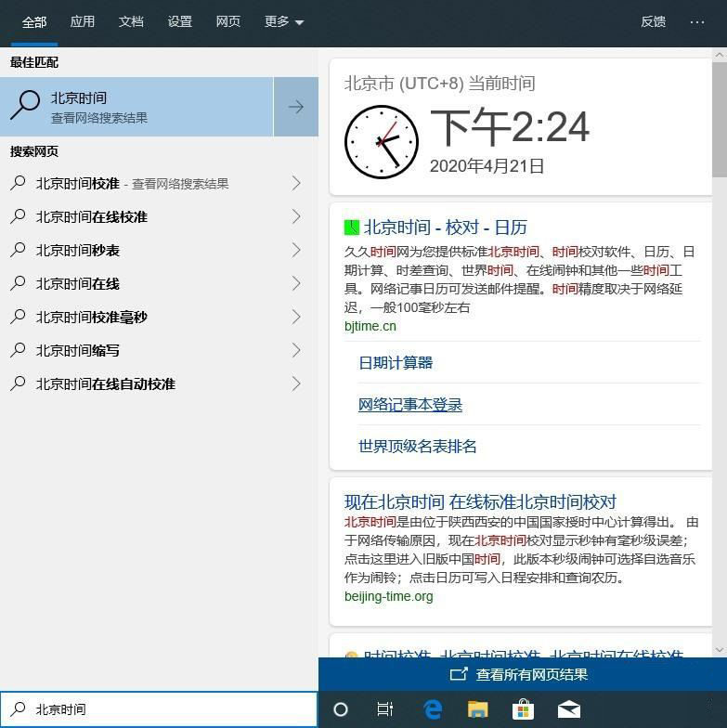The height and width of the screenshot is (728, 727).
Task: Launch Microsoft Edge from the taskbar
Action: [x=433, y=709]
